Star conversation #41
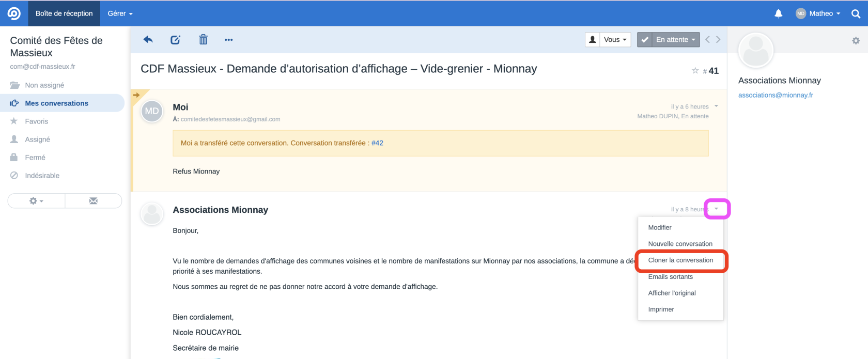The width and height of the screenshot is (868, 359). point(695,71)
